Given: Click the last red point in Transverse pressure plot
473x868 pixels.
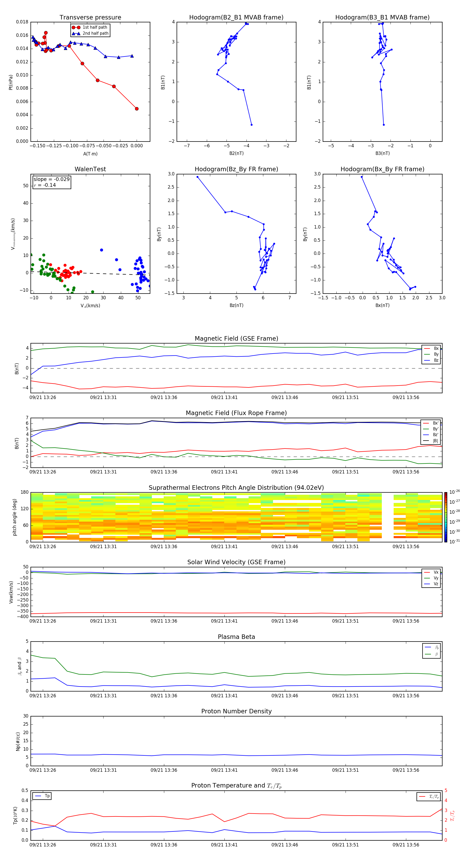Looking at the screenshot, I should click(137, 109).
